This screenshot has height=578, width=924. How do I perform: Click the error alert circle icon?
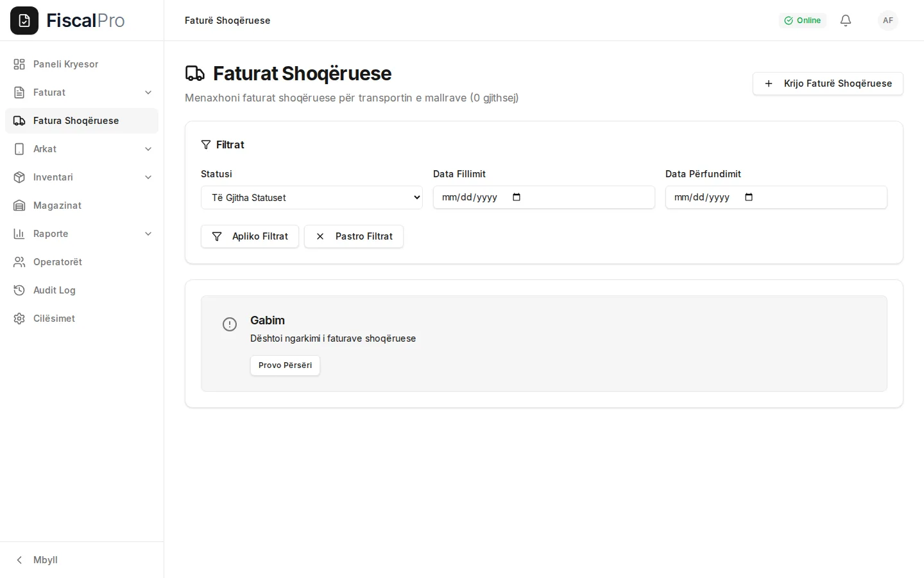230,324
